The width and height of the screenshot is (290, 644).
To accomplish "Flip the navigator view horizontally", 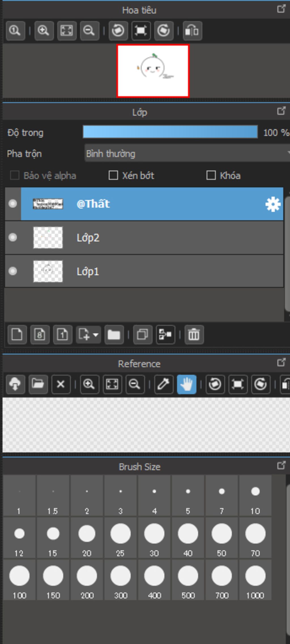I will point(192,30).
